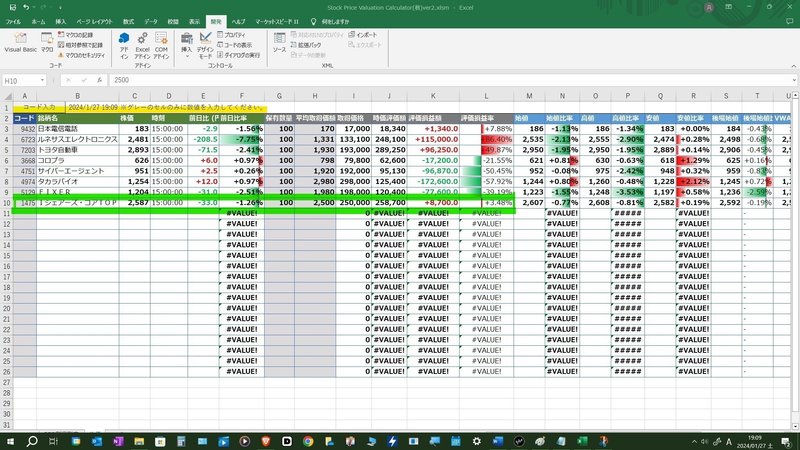Open Settings gear in taskbar
This screenshot has width=800, height=450.
477,441
